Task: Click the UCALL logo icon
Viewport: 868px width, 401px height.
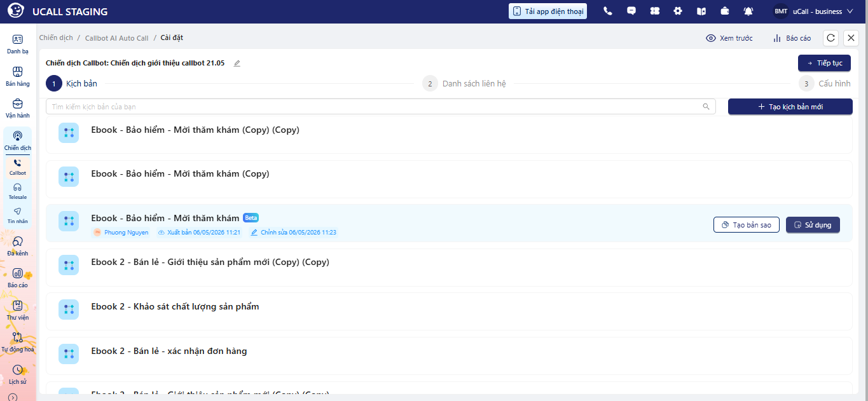Action: (15, 11)
